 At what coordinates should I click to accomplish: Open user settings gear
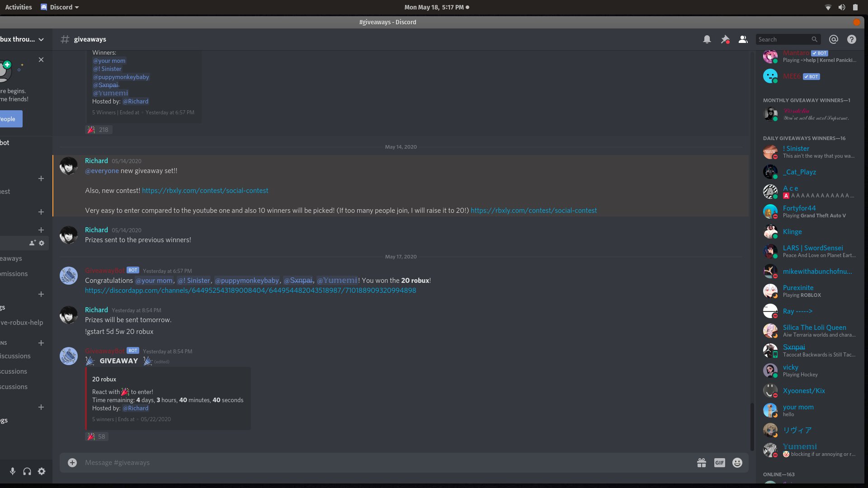(x=42, y=471)
